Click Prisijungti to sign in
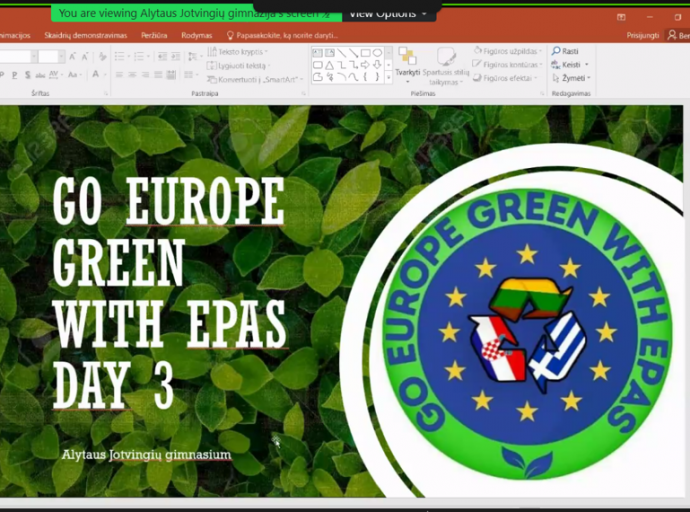690x512 pixels. coord(642,35)
